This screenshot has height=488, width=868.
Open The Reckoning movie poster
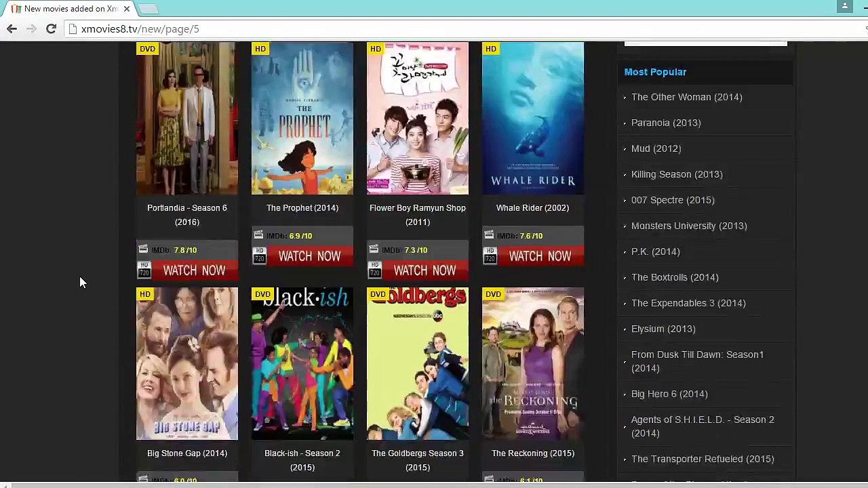[533, 364]
